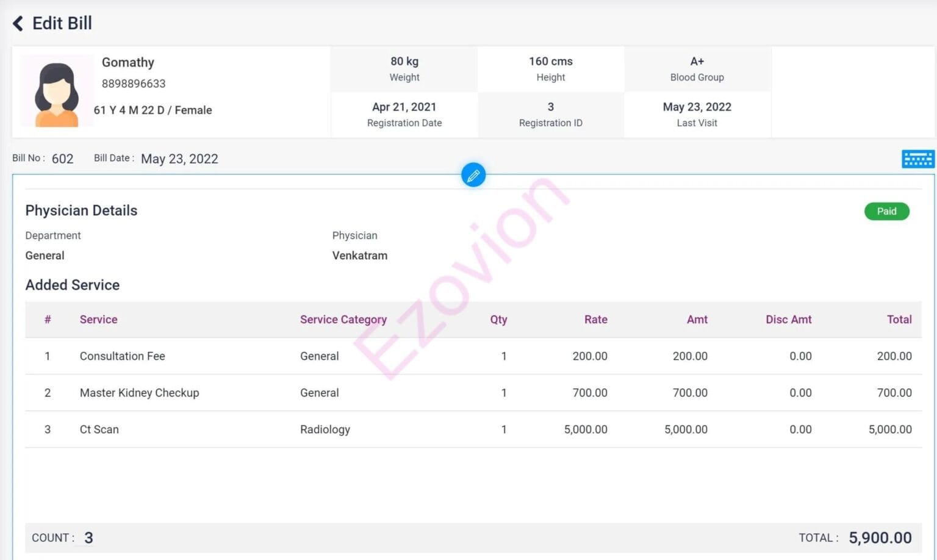The height and width of the screenshot is (560, 937).
Task: Select the Consultation Fee service row
Action: pyautogui.click(x=122, y=356)
